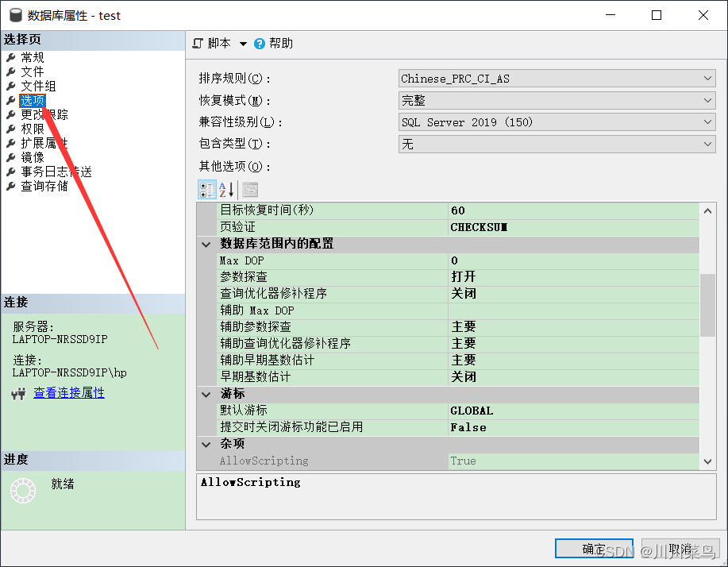Viewport: 728px width, 567px height.
Task: Open the 文件 page
Action: point(33,72)
